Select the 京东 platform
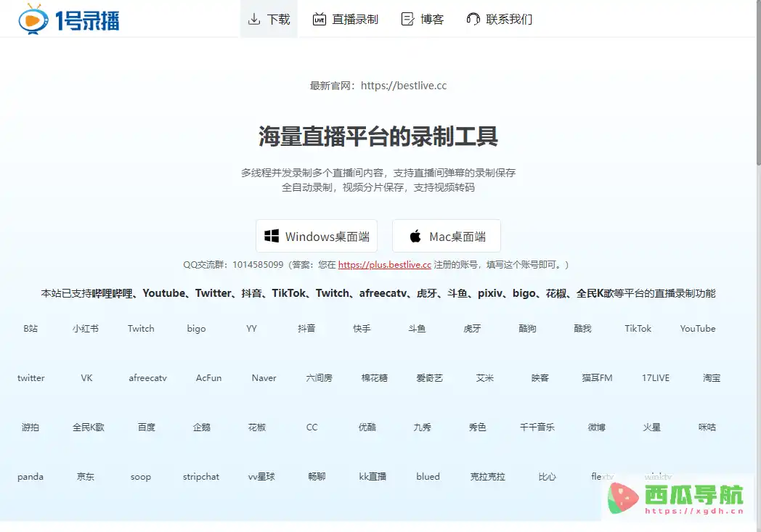 point(86,477)
